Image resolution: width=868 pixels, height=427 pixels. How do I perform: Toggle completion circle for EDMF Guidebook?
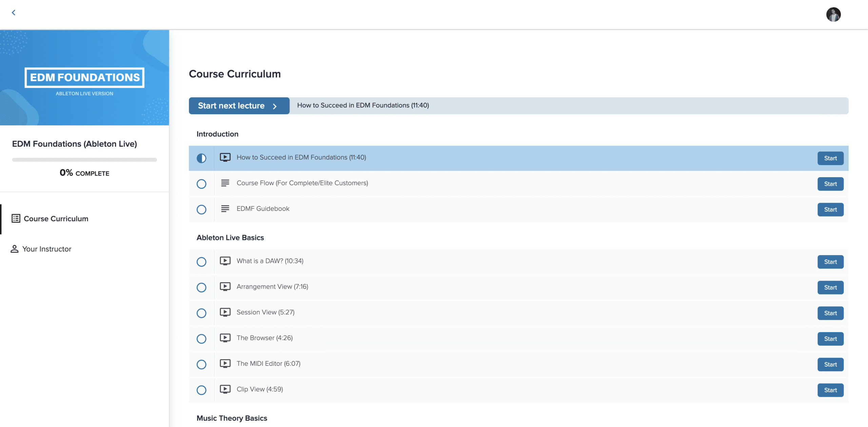click(201, 210)
